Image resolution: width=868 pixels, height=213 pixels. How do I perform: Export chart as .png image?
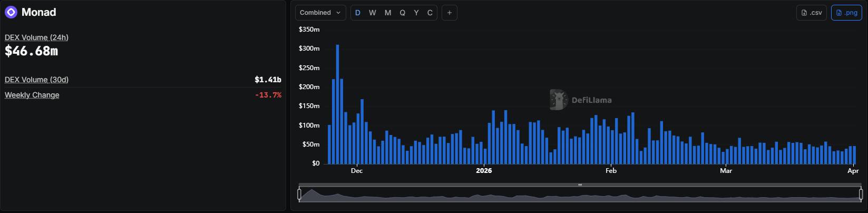(846, 13)
